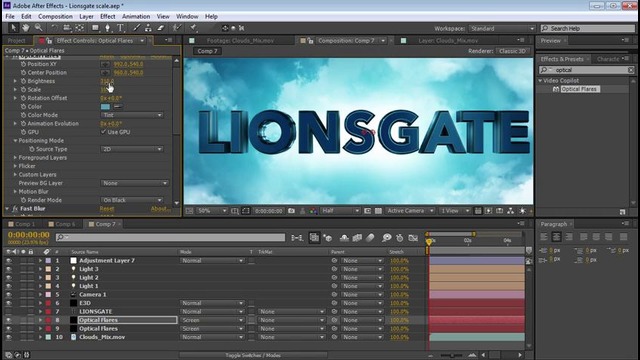The image size is (640, 360).
Task: Hide the Camera 1 layer
Action: pos(9,294)
